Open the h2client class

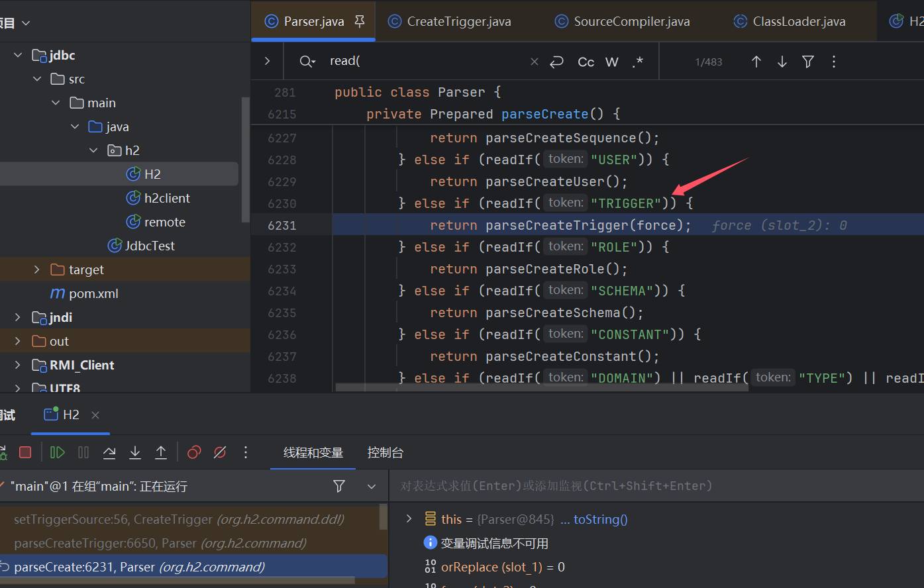coord(158,198)
